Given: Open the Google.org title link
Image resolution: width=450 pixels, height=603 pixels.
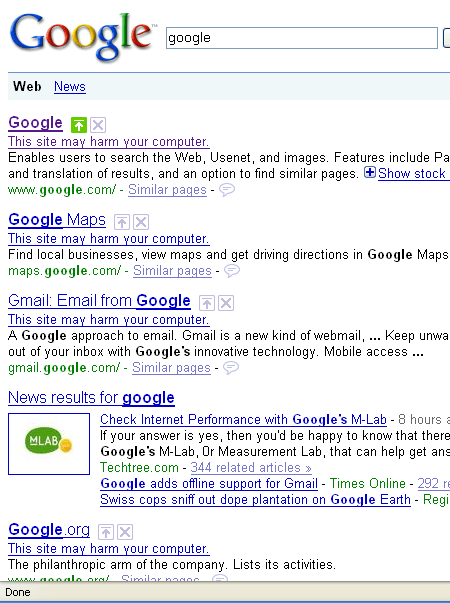Looking at the screenshot, I should tap(49, 530).
